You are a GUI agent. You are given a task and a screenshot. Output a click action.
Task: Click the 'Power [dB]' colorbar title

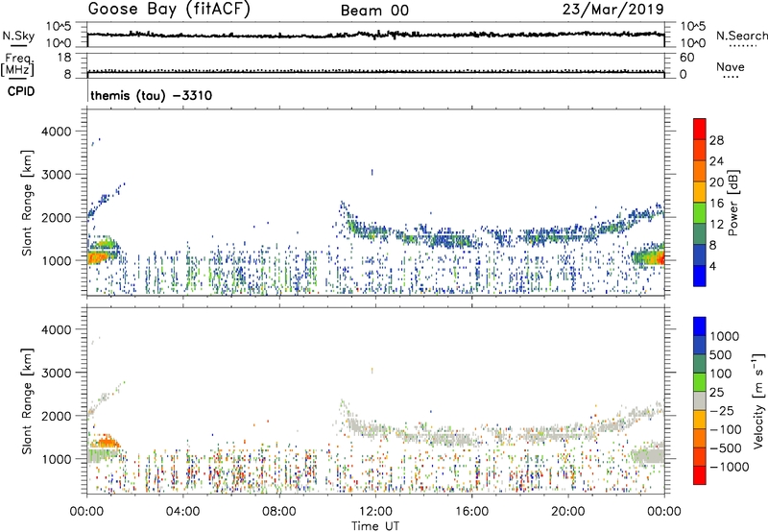732,203
